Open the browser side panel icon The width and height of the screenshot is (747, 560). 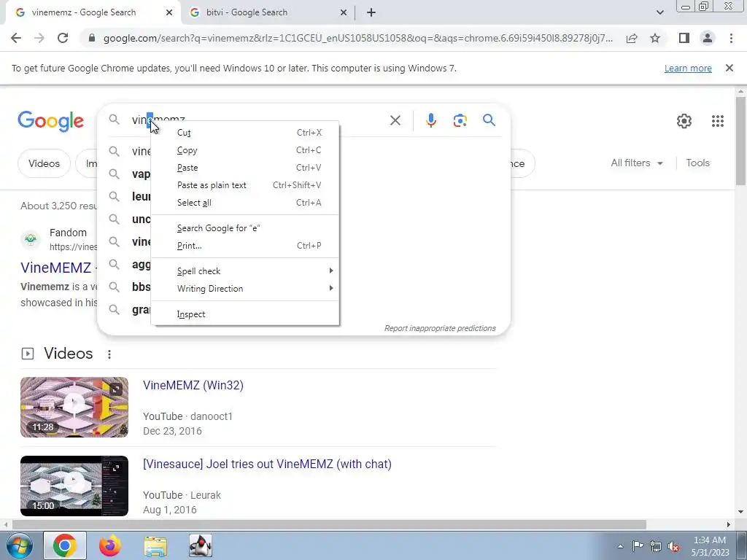684,38
